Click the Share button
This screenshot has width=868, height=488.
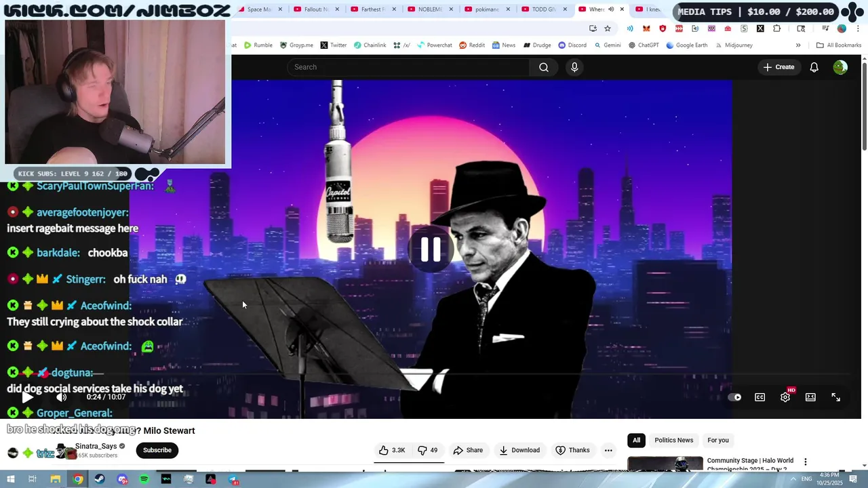coord(468,450)
